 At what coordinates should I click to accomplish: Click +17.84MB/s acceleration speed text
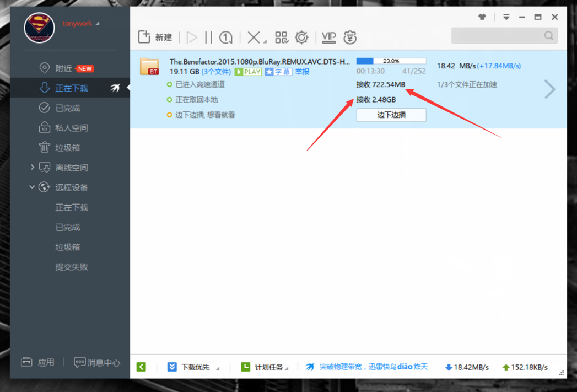click(x=499, y=66)
